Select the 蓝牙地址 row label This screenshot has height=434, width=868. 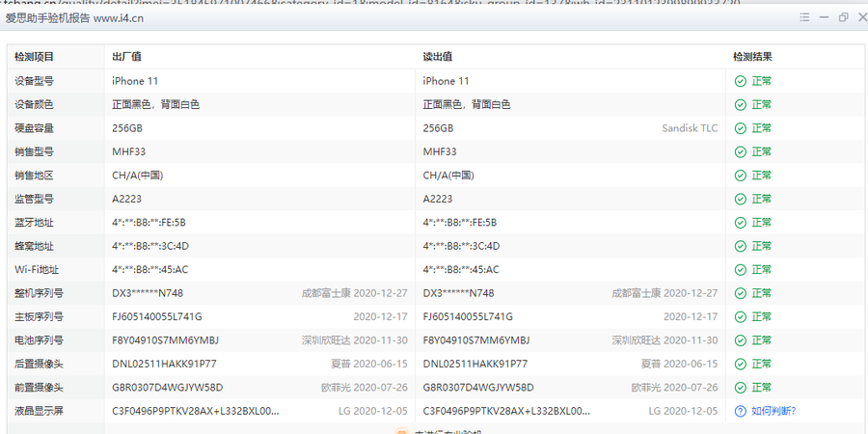point(35,223)
